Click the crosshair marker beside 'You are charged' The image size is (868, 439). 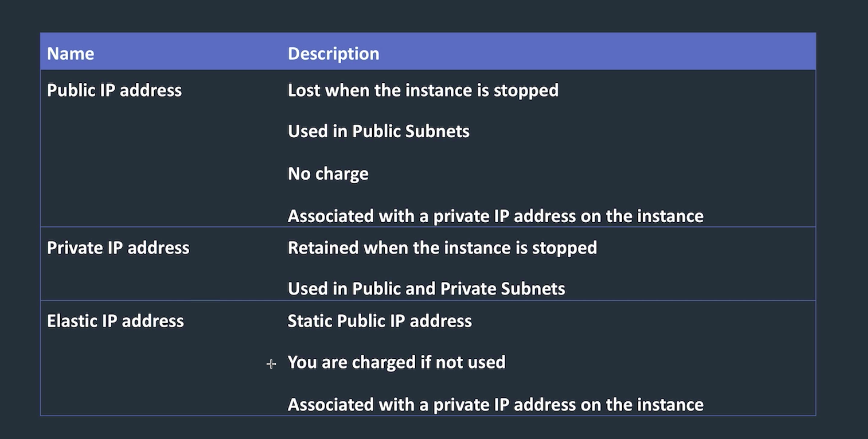[271, 364]
